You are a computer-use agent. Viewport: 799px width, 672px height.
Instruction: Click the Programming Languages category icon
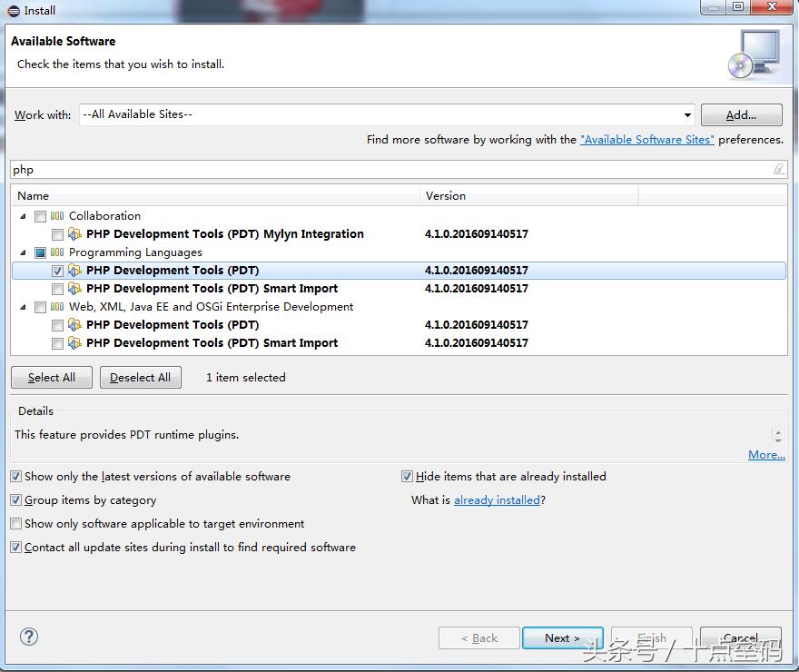pos(57,252)
